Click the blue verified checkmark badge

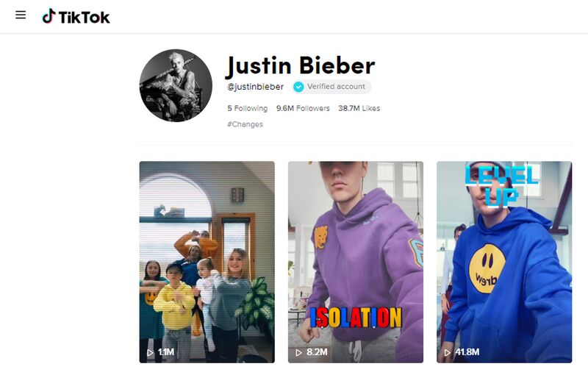(298, 87)
